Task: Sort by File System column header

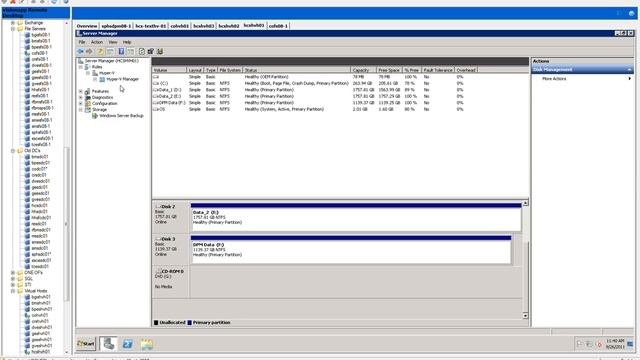Action: [230, 70]
